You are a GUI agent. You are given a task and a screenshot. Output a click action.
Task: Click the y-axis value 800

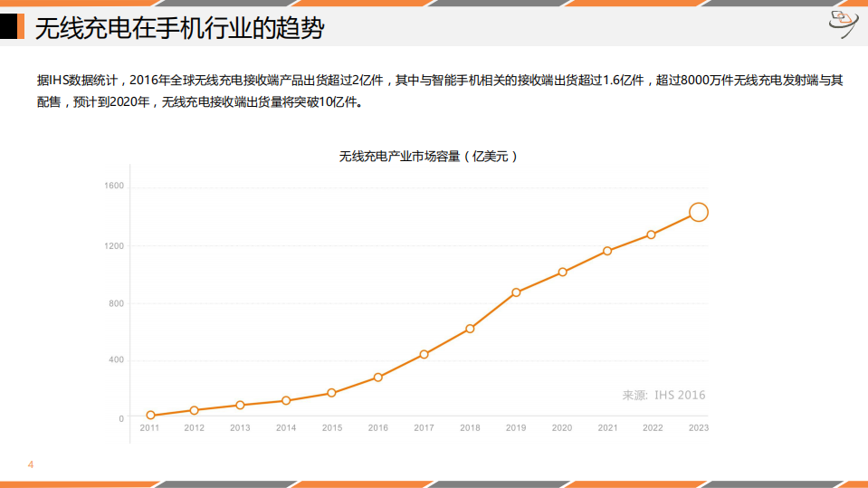pos(116,303)
